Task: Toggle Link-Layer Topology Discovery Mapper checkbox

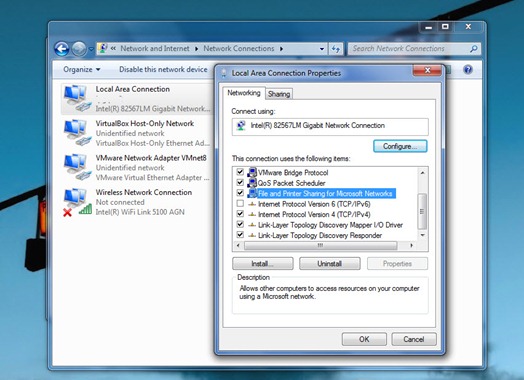Action: (240, 224)
